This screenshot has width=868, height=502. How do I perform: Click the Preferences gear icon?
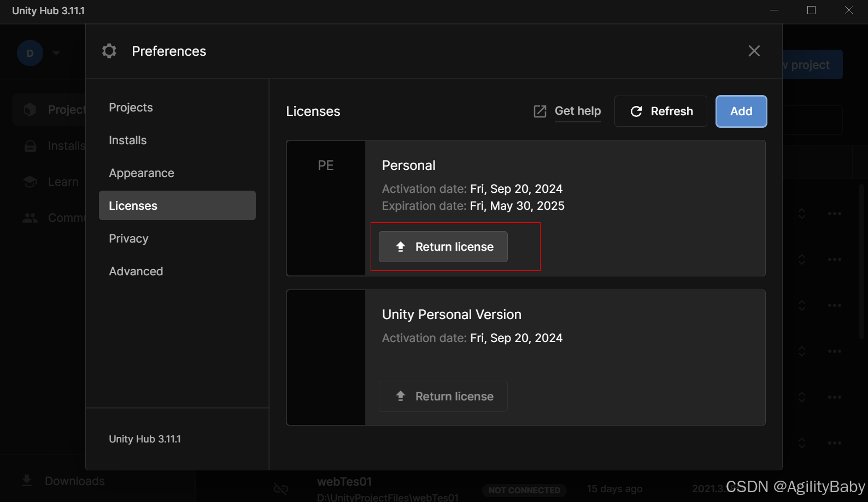click(x=109, y=51)
